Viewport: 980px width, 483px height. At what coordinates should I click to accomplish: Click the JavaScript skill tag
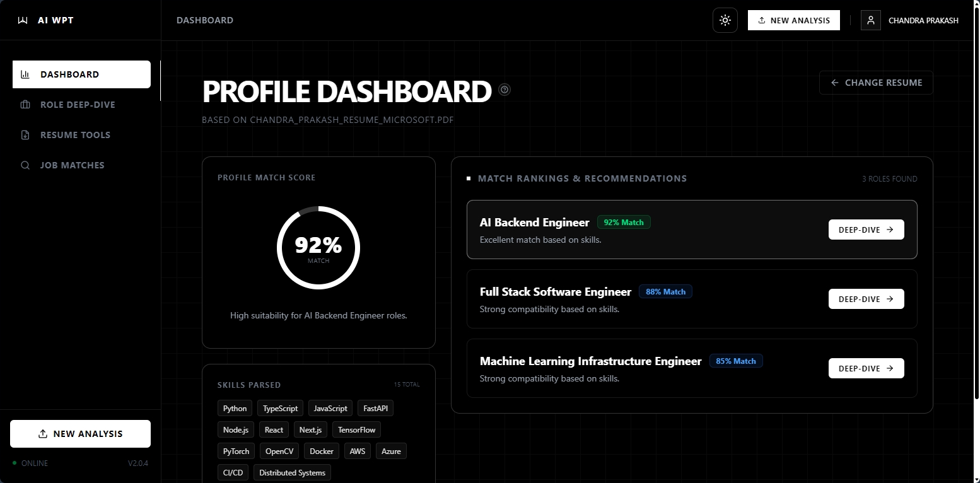click(330, 409)
